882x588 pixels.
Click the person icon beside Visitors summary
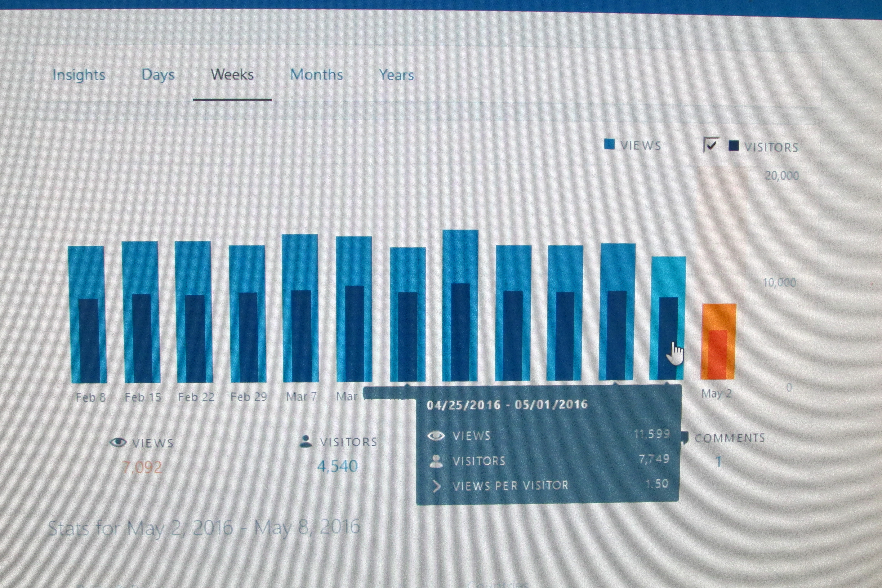pos(306,441)
